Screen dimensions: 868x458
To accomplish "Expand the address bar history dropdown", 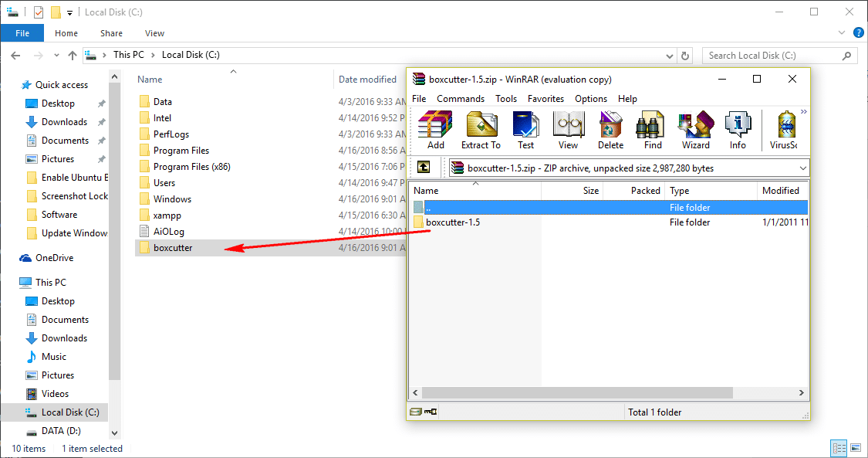I will click(x=669, y=56).
